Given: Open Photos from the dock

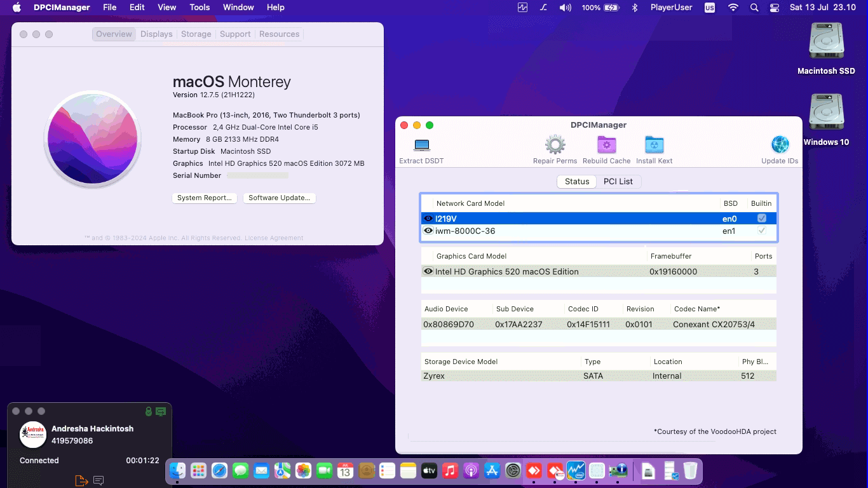Looking at the screenshot, I should coord(303,471).
